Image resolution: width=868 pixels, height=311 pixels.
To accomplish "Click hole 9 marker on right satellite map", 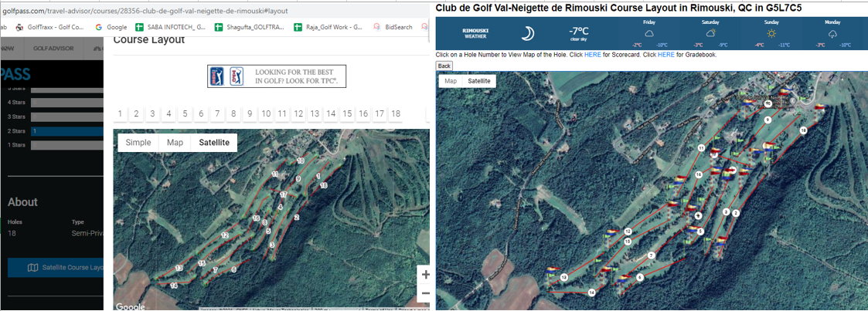I will click(x=768, y=120).
